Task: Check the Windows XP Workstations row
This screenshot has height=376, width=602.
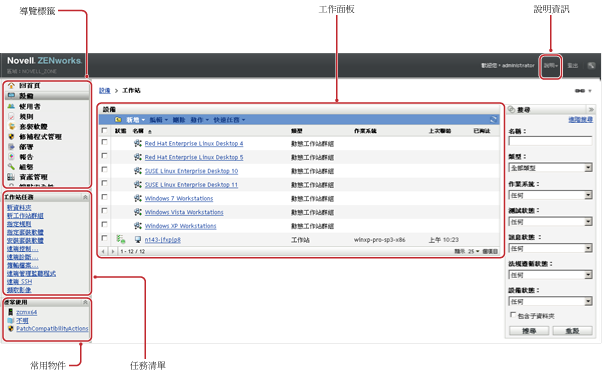Action: coord(104,224)
